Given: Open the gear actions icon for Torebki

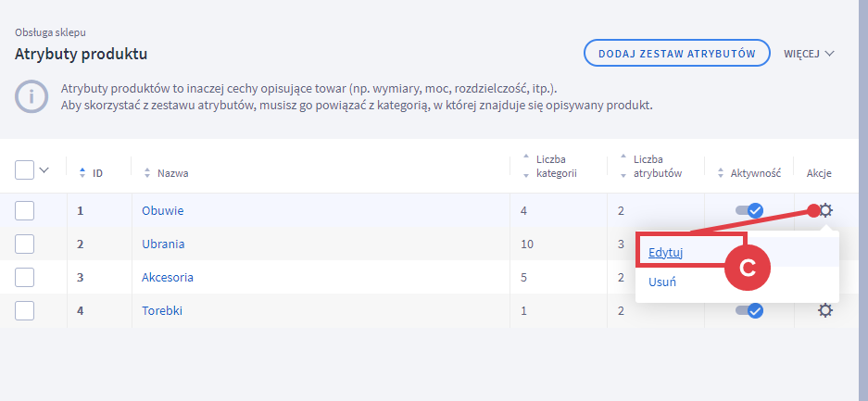Looking at the screenshot, I should [x=825, y=311].
